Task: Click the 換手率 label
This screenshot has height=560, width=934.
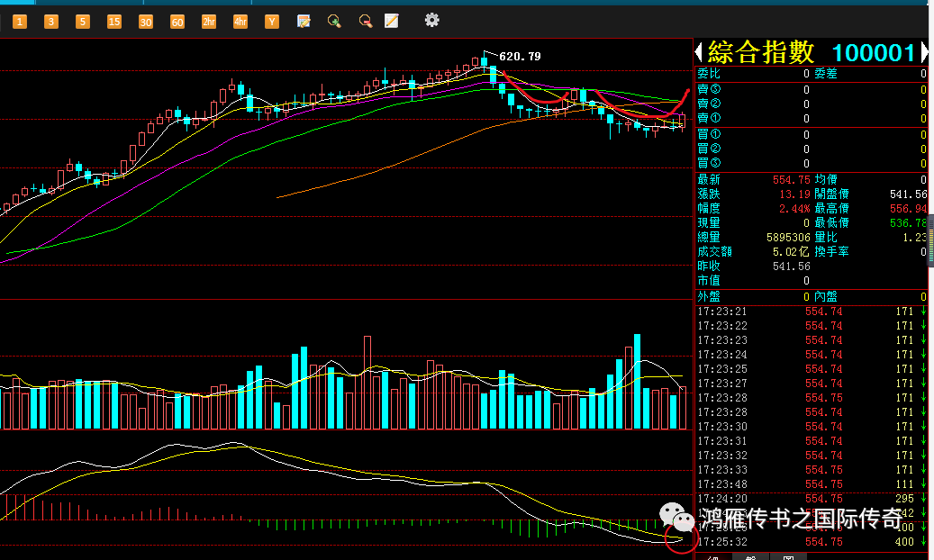Action: coord(831,251)
